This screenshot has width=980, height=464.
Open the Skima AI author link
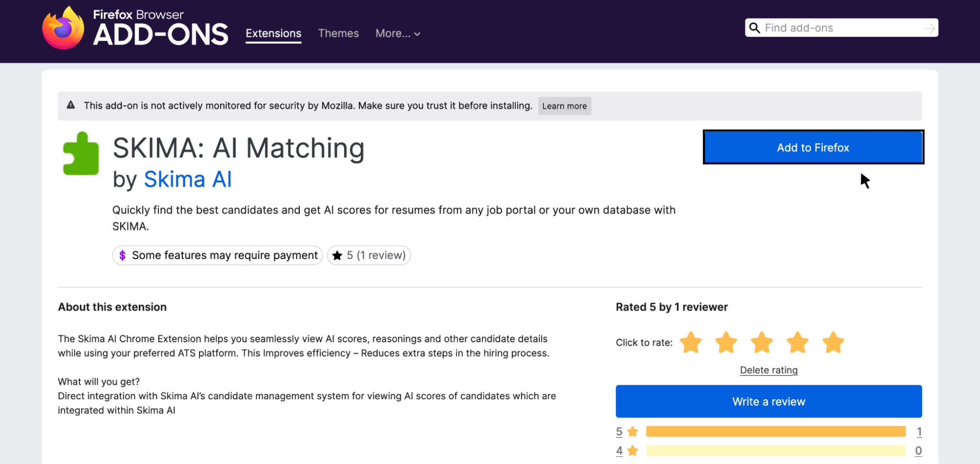pos(187,179)
